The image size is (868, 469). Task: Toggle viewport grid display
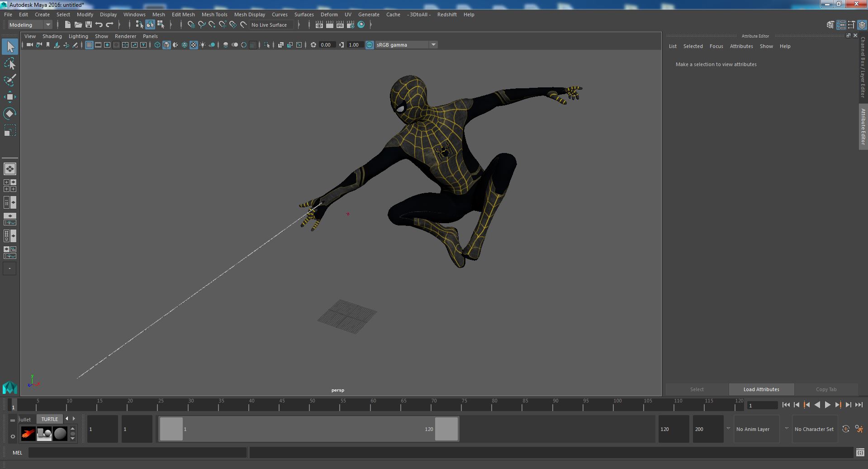[x=89, y=45]
